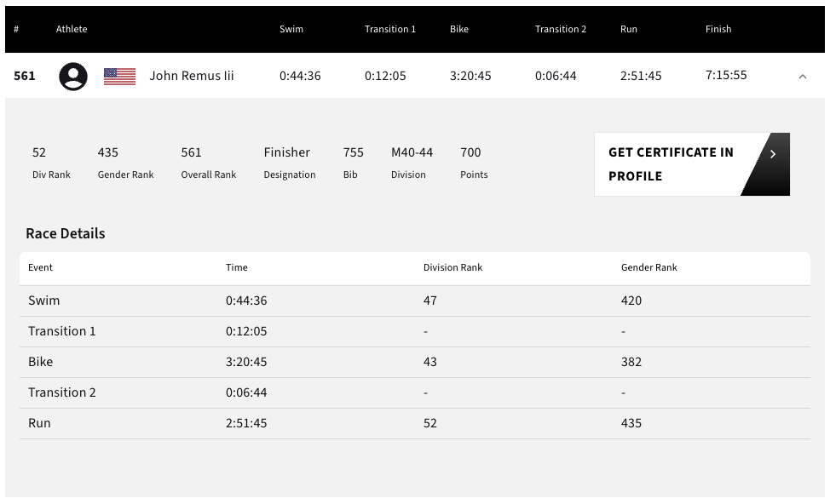
Task: Click the arrow on the certificate button
Action: 772,154
